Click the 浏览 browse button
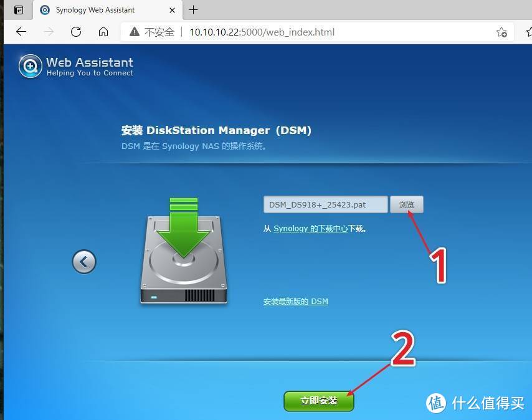 click(x=406, y=204)
